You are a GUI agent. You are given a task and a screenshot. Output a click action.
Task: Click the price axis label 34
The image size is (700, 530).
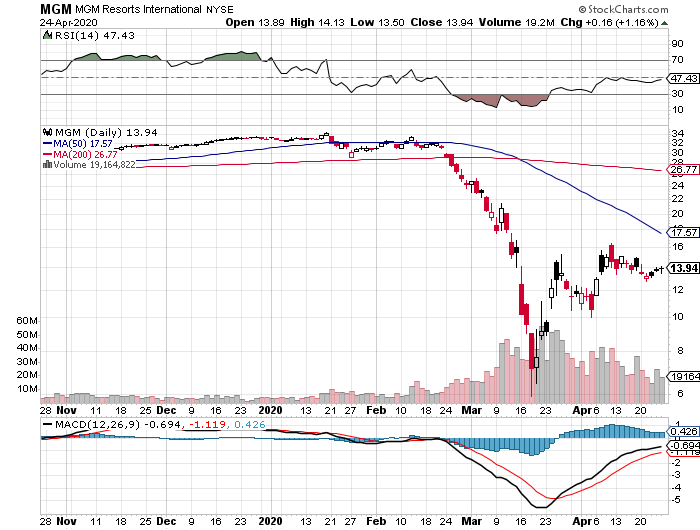point(677,133)
